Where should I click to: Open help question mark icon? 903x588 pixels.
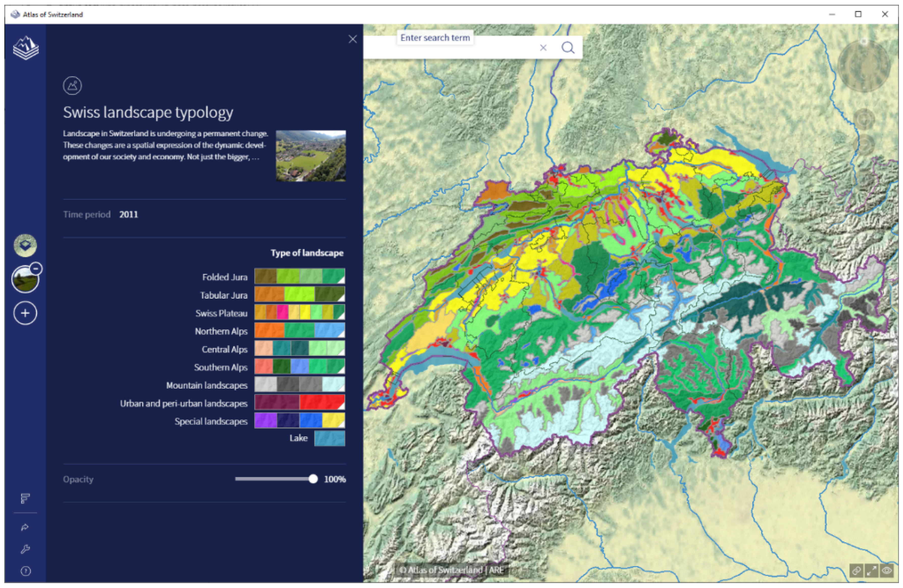coord(25,571)
